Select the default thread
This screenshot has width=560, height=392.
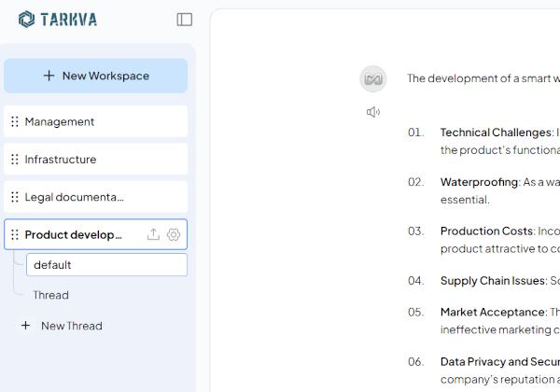(x=106, y=265)
